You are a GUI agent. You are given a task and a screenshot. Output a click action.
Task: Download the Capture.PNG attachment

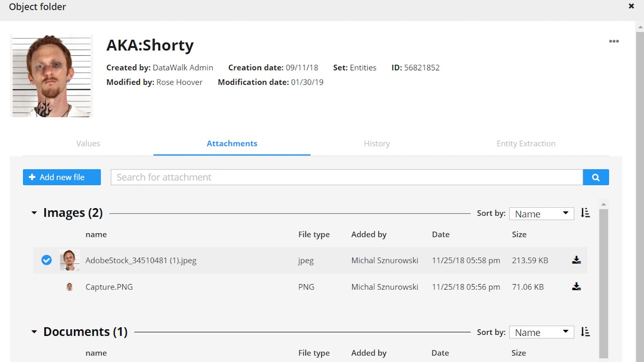point(577,287)
